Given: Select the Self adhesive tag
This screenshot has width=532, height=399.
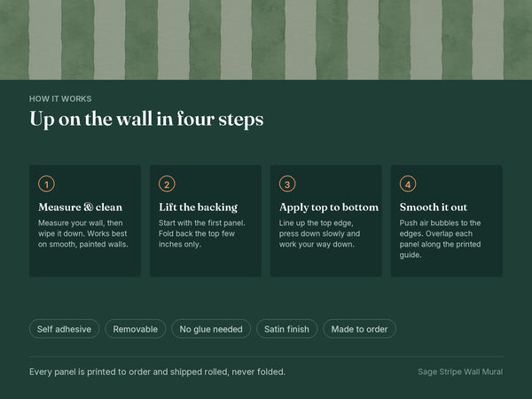Looking at the screenshot, I should pos(64,329).
